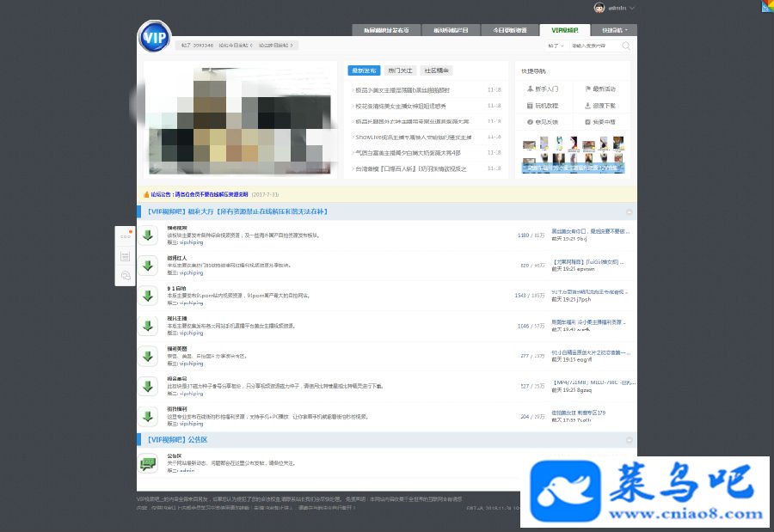This screenshot has width=774, height=532.
Task: Click the 最新活动 flag icon
Action: click(587, 89)
